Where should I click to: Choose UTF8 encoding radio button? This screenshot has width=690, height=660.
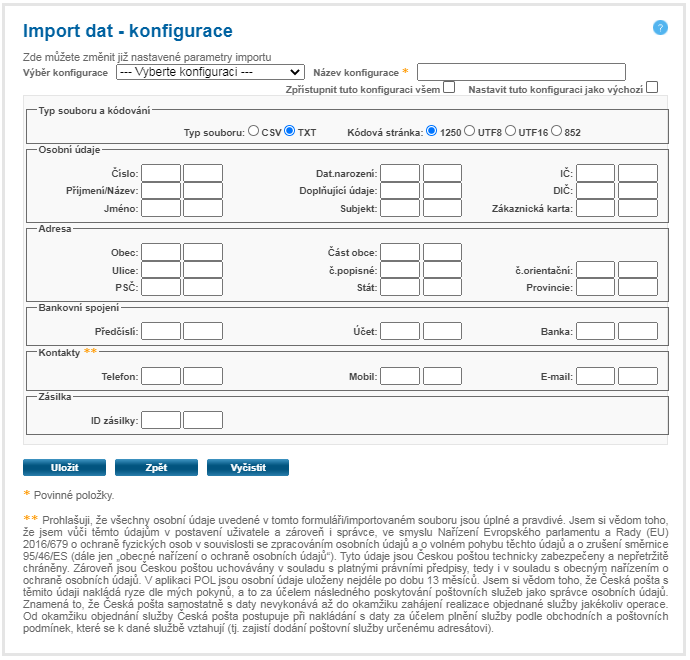pyautogui.click(x=470, y=131)
